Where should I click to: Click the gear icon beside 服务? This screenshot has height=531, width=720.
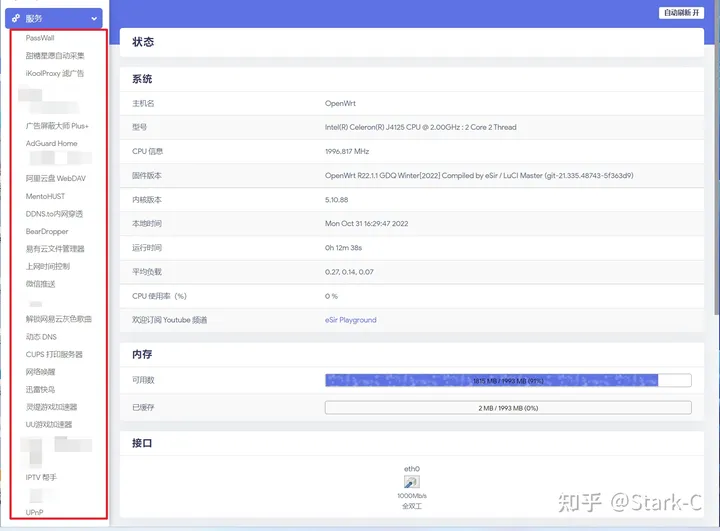tap(16, 18)
